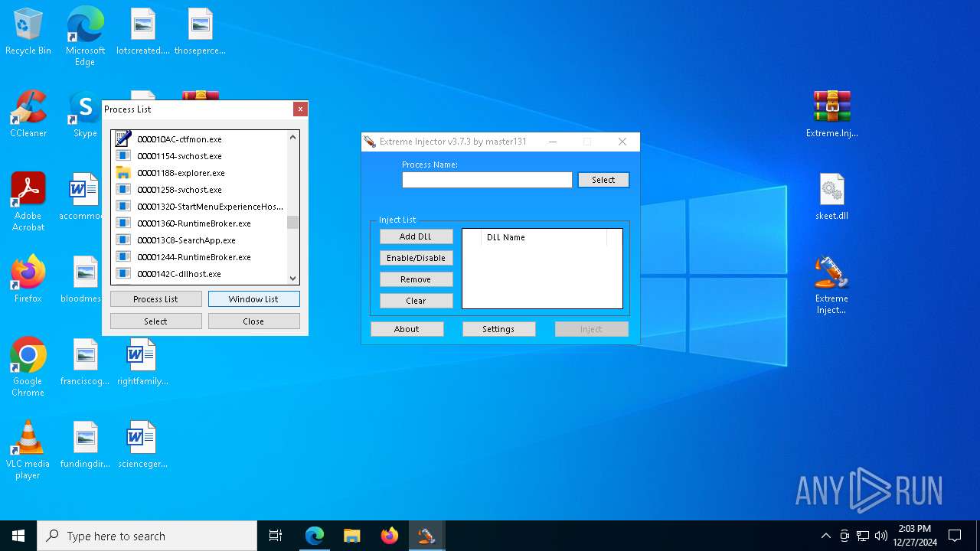The image size is (980, 551).
Task: Click Select next to Process Name
Action: coord(603,180)
